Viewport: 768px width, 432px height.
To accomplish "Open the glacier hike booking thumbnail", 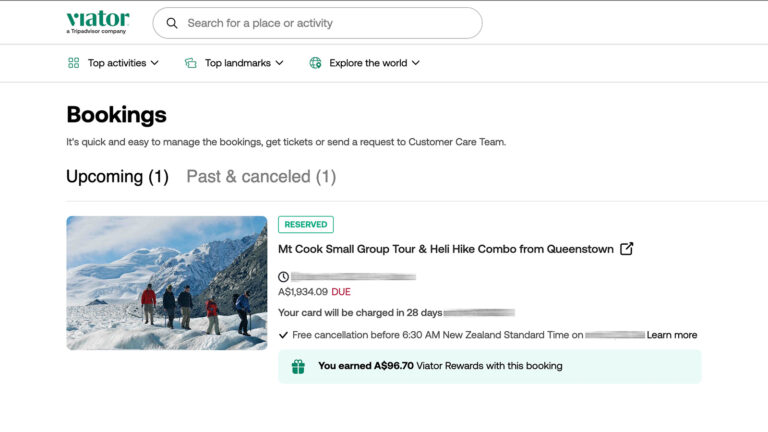I will (x=167, y=283).
